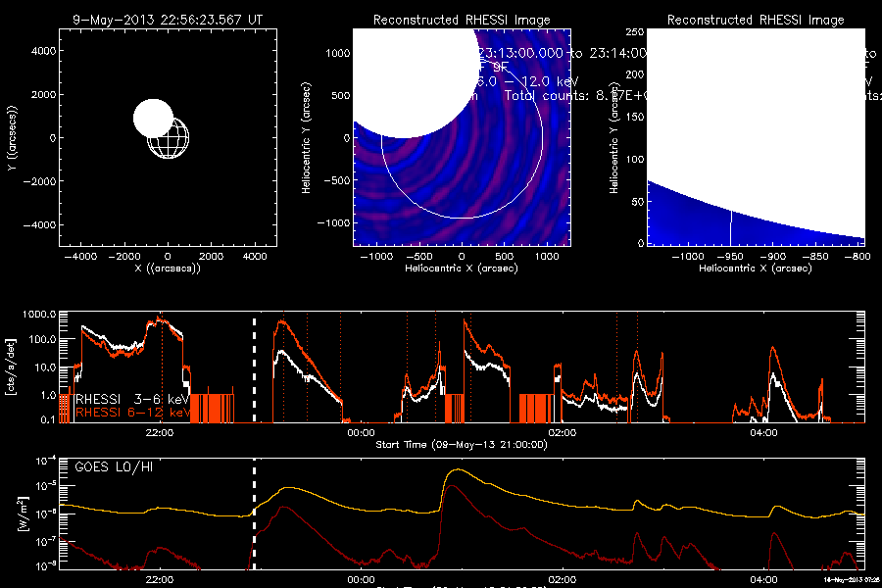Screen dimensions: 882x588
Task: Click the white dashed time marker in the RHESSI light curve
Action: pos(254,369)
